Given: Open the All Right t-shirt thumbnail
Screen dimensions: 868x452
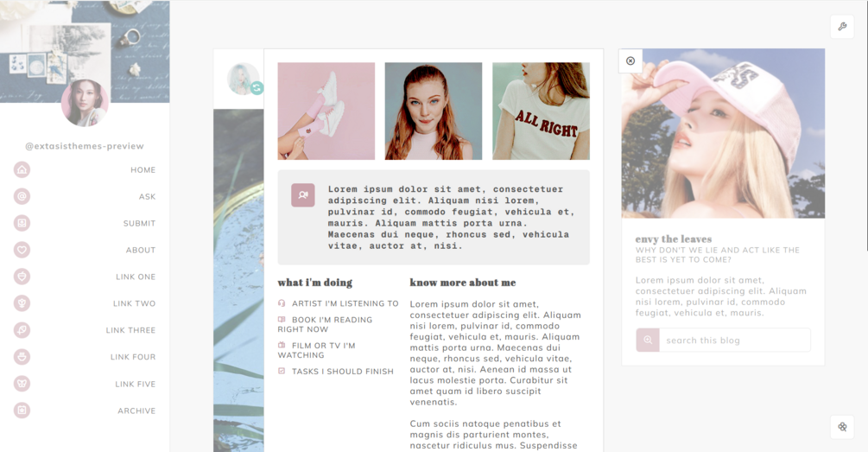Looking at the screenshot, I should pos(541,111).
